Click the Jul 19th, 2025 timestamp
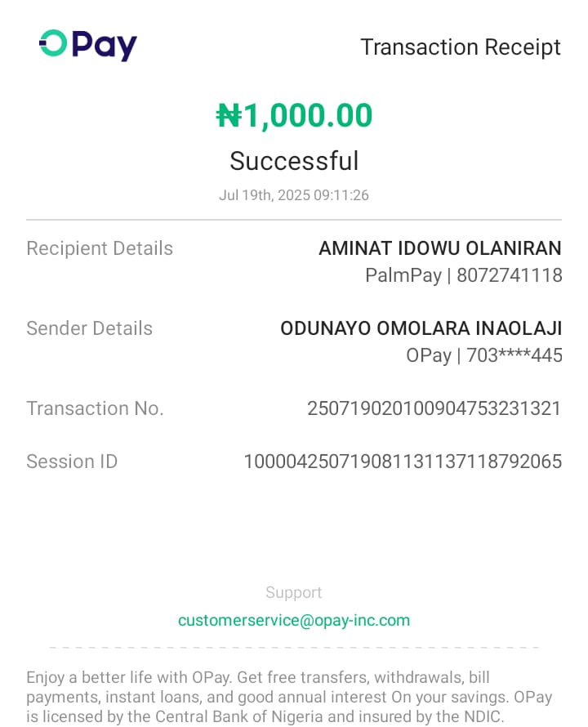Image resolution: width=588 pixels, height=727 pixels. [294, 195]
